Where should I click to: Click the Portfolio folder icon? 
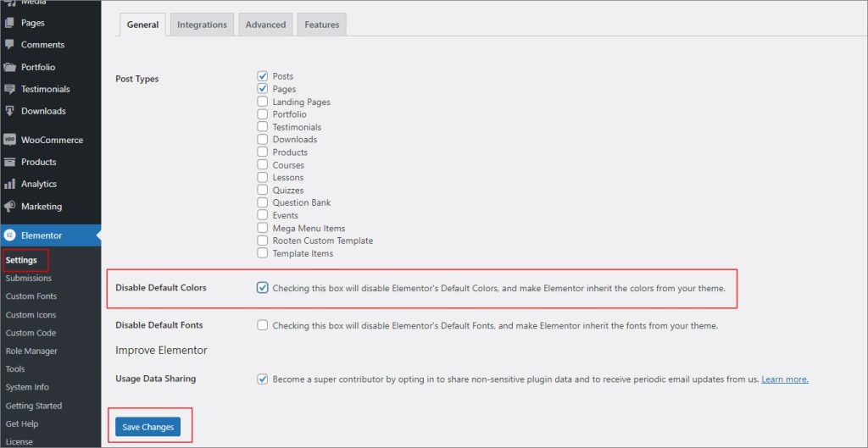click(x=10, y=67)
